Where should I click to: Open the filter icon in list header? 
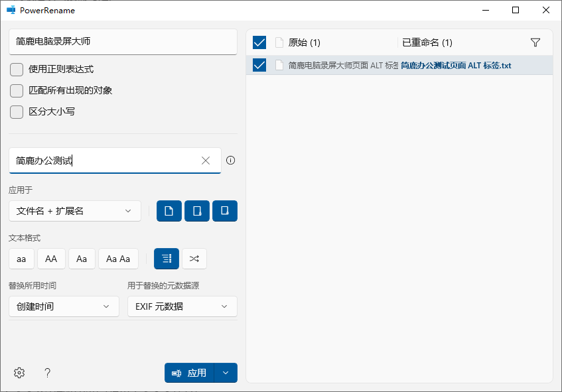tap(535, 42)
